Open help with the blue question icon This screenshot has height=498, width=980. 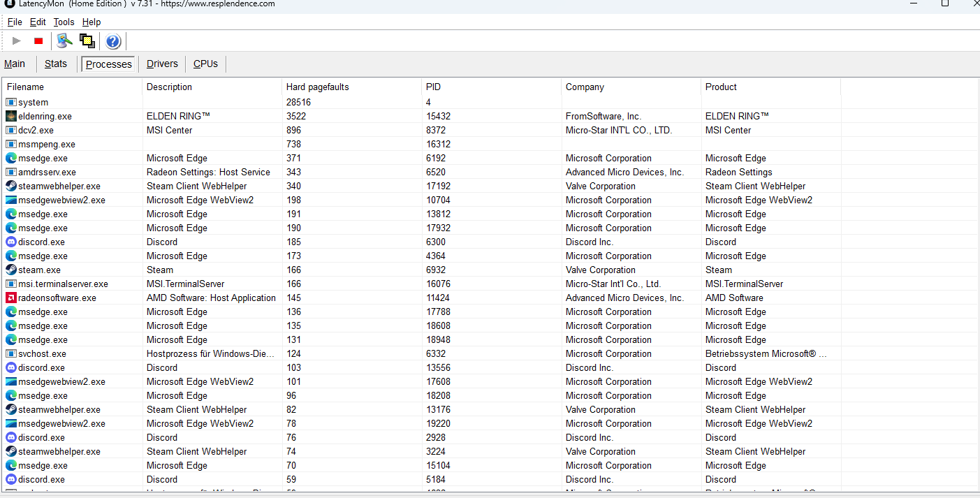pyautogui.click(x=113, y=41)
